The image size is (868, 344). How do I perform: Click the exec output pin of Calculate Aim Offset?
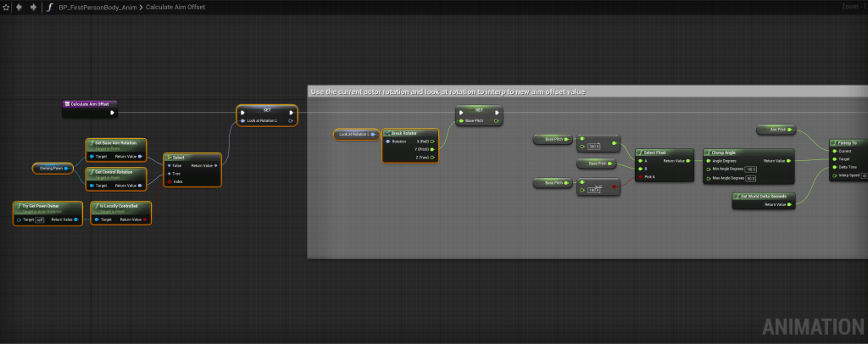[113, 111]
